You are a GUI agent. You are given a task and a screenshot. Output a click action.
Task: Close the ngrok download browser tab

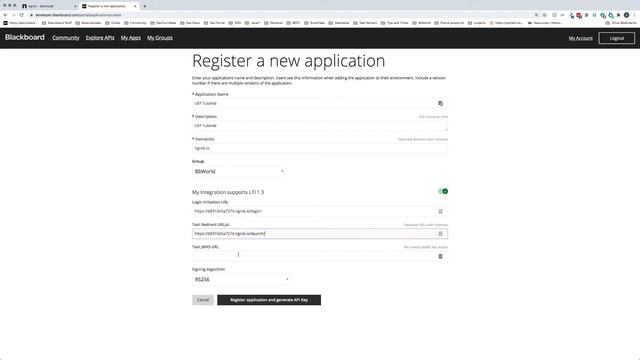[75, 6]
